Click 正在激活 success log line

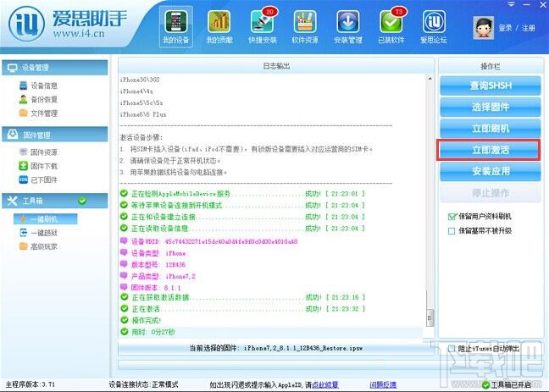coord(242,309)
